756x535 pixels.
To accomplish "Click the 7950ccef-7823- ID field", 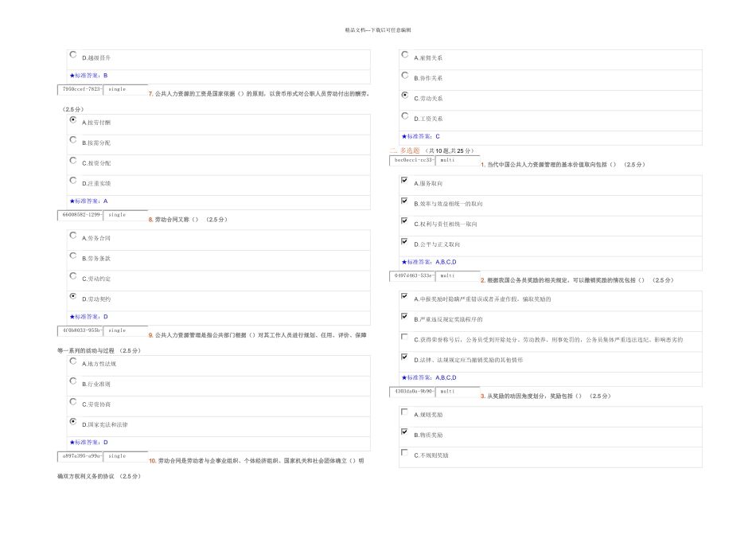I will pyautogui.click(x=80, y=89).
